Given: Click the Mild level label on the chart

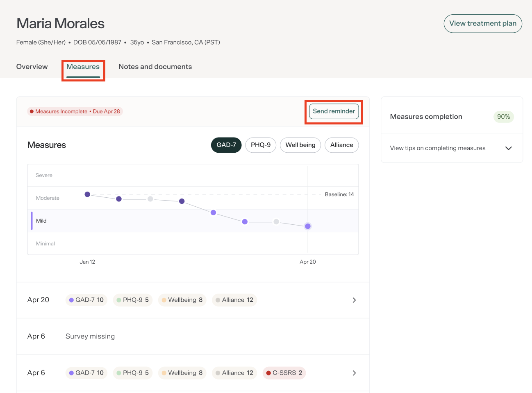Looking at the screenshot, I should [x=41, y=221].
